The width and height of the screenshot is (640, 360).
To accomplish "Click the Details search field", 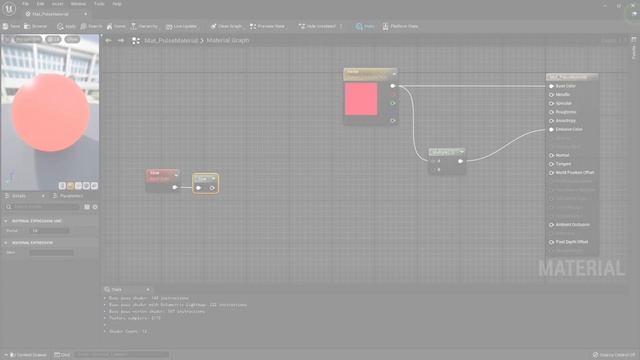I will (43, 207).
